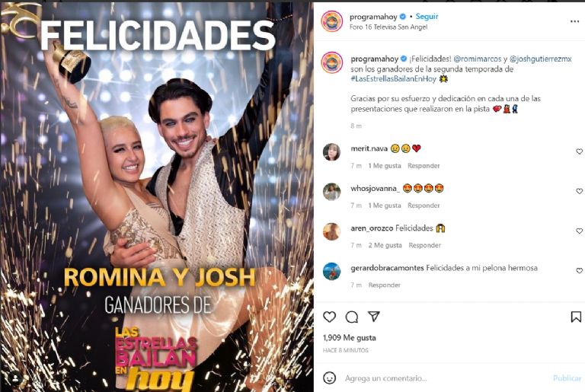Save the post with the bookmark icon
Image resolution: width=585 pixels, height=392 pixels.
[x=576, y=317]
